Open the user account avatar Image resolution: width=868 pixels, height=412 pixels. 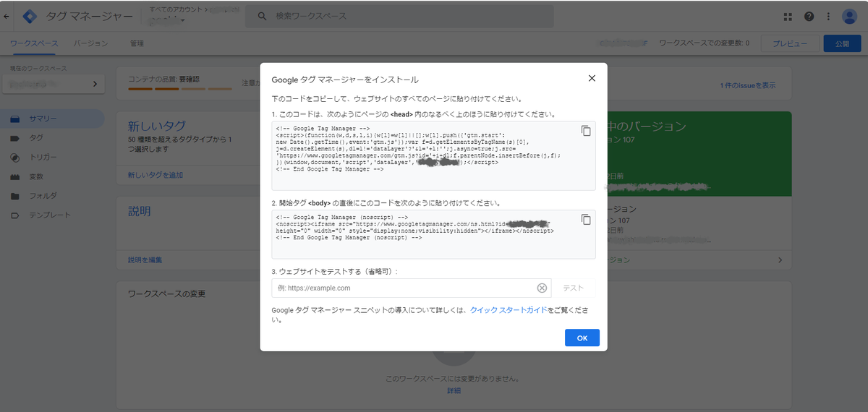849,16
